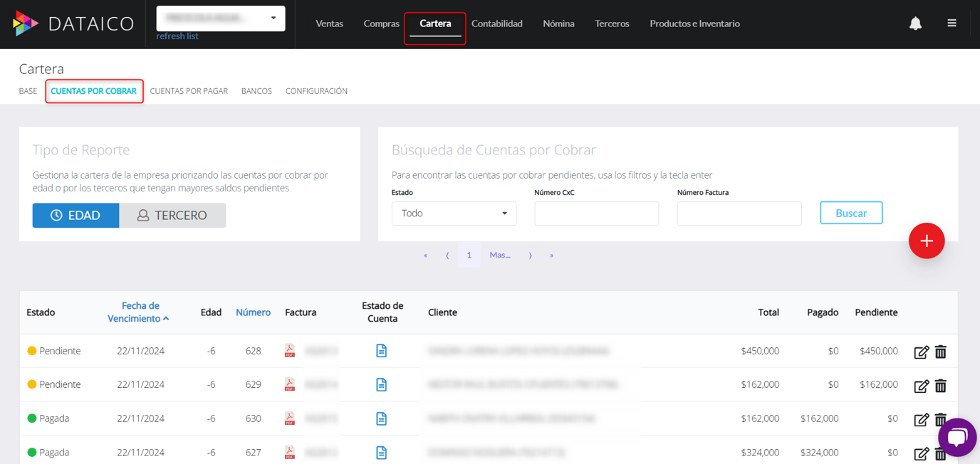This screenshot has width=980, height=464.
Task: Open the estado de cuenta document icon for row 629
Action: [x=382, y=384]
